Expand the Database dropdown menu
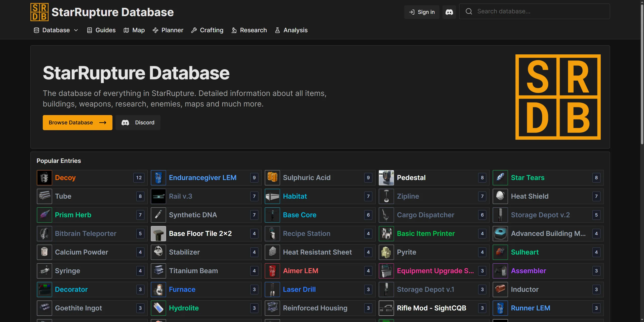Image resolution: width=644 pixels, height=322 pixels. (56, 30)
